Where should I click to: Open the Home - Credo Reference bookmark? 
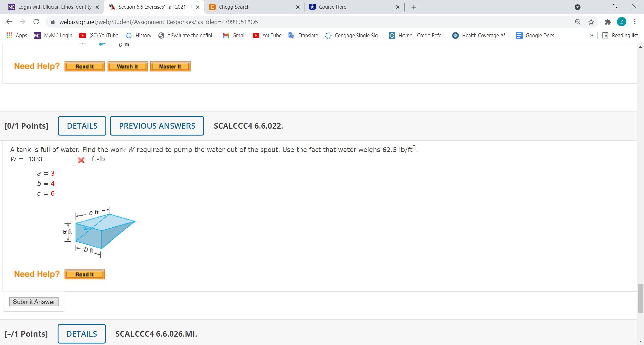(x=417, y=36)
